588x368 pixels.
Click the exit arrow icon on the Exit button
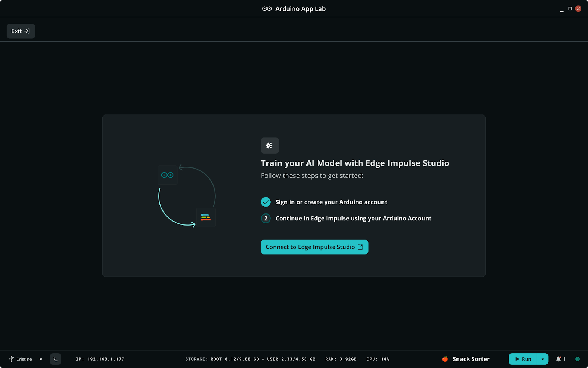tap(27, 31)
